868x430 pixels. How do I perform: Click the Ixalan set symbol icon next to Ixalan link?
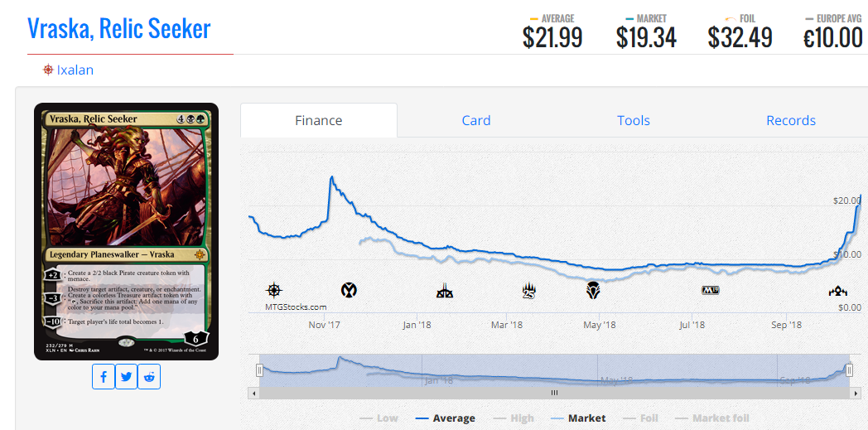coord(48,70)
